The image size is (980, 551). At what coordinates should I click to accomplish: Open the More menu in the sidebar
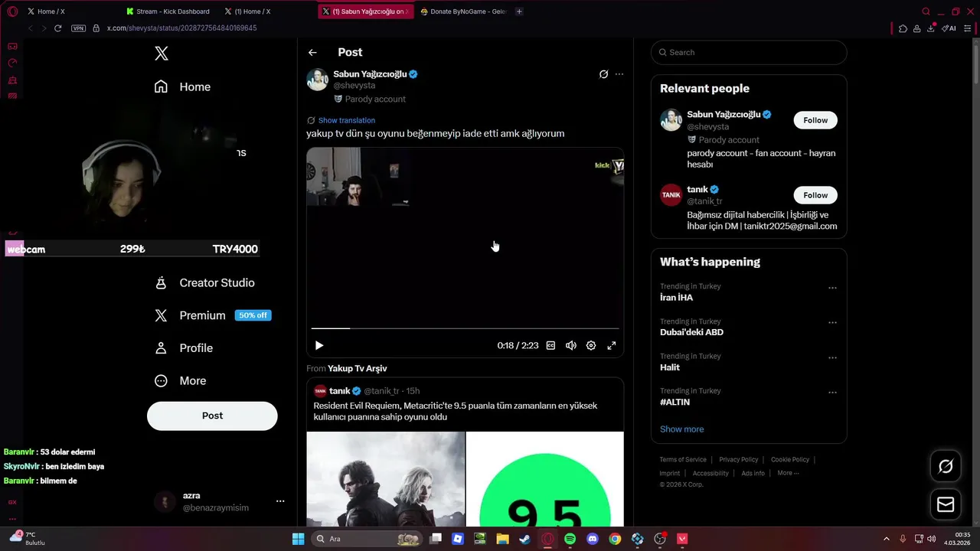(180, 381)
